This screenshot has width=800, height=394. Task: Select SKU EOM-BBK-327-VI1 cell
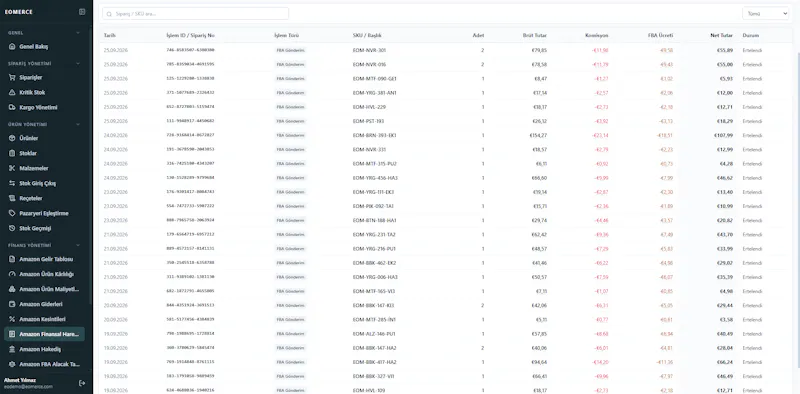[373, 376]
